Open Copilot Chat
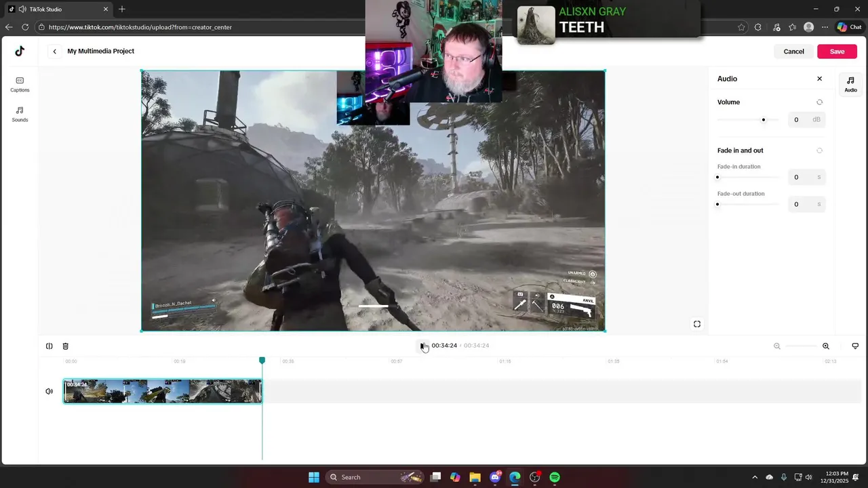Viewport: 868px width, 488px height. tap(849, 27)
